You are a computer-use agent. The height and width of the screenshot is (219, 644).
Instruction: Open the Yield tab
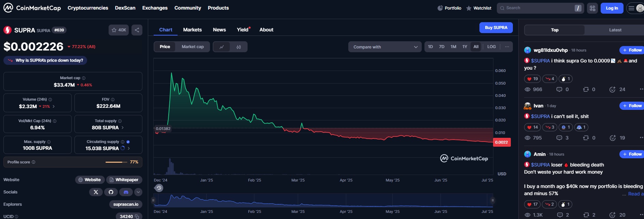pyautogui.click(x=243, y=30)
